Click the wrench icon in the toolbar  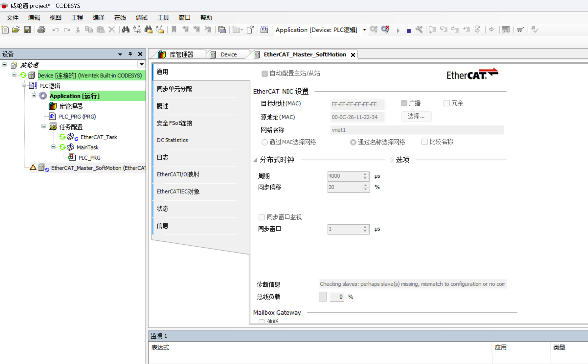coord(419,30)
